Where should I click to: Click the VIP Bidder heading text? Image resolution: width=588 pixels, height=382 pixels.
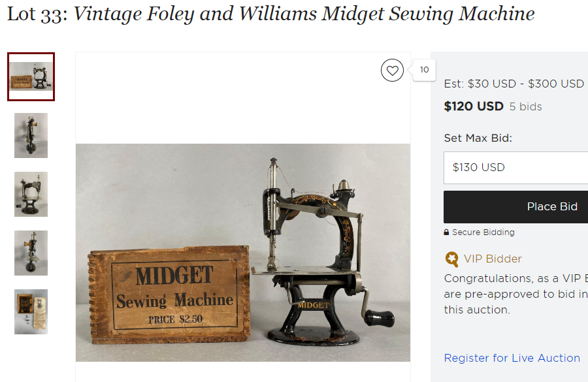pyautogui.click(x=493, y=259)
